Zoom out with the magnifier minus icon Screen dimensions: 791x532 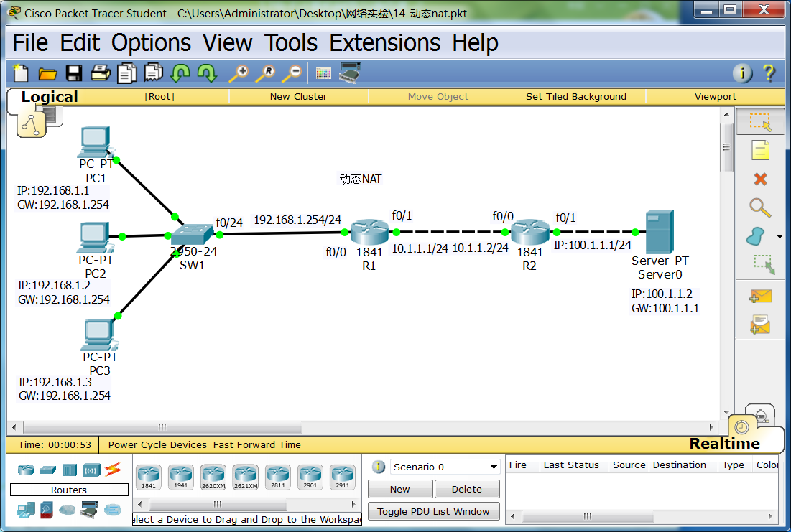pyautogui.click(x=292, y=73)
